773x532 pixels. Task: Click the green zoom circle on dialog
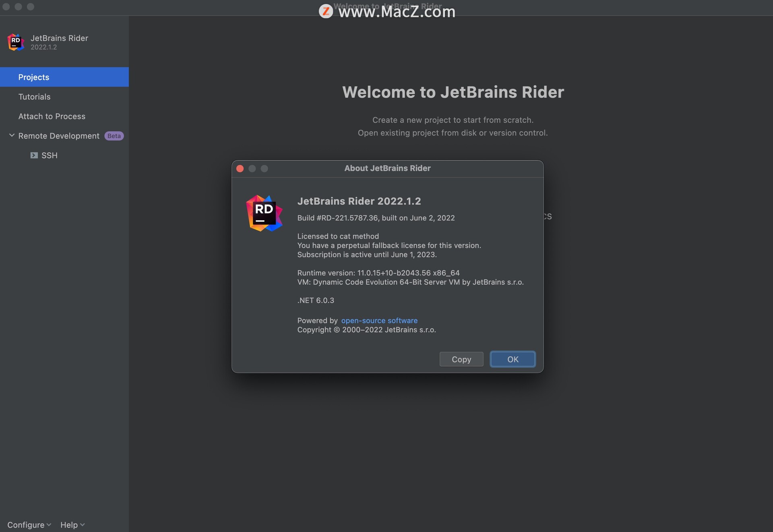coord(265,168)
